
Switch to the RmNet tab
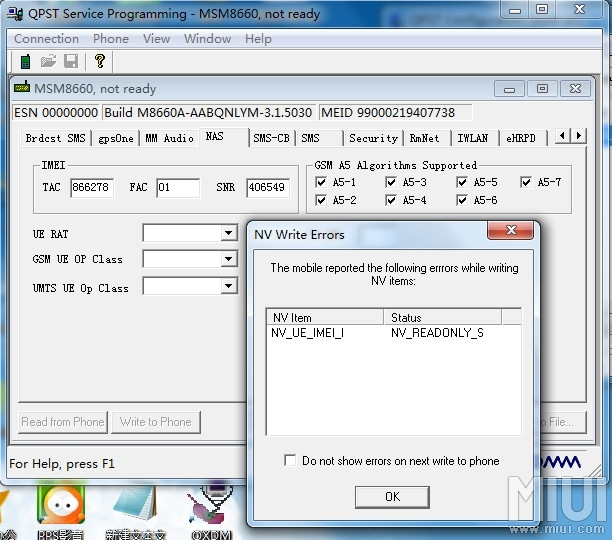427,138
